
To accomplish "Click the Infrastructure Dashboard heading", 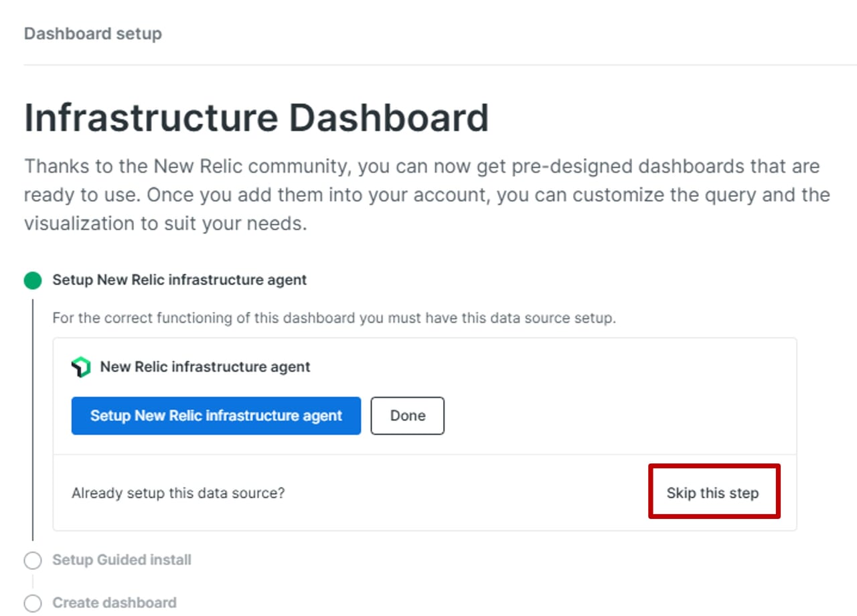I will coord(256,118).
